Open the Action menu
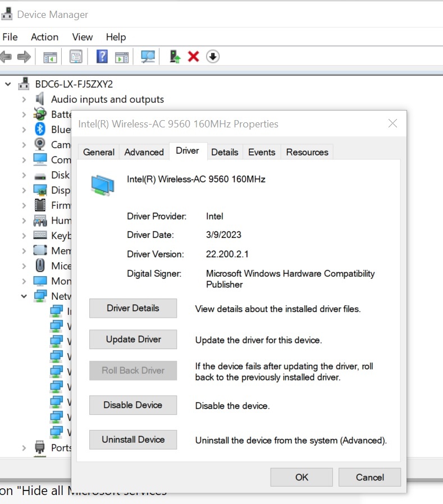443x504 pixels. (45, 37)
